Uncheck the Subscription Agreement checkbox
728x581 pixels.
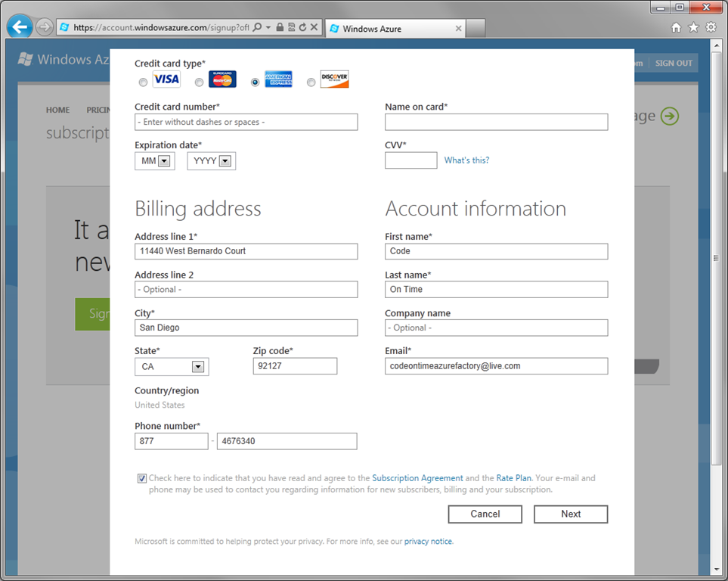[141, 478]
